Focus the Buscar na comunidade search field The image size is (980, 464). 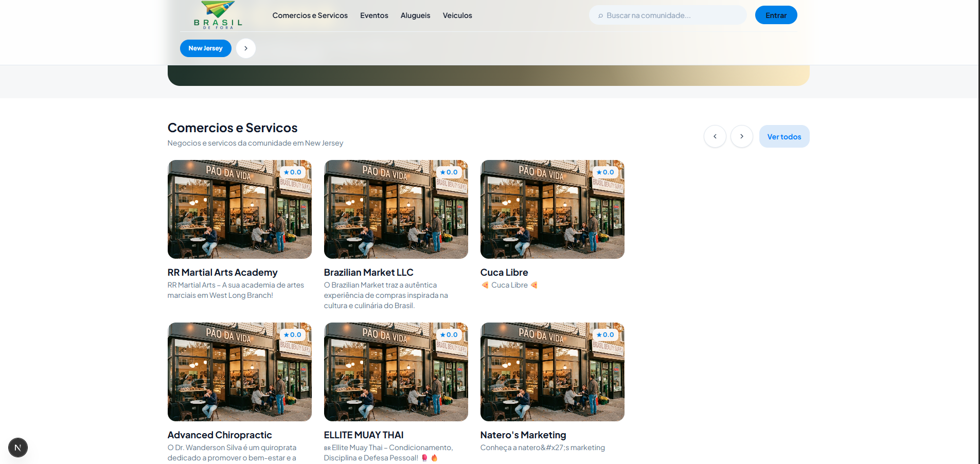(x=668, y=15)
